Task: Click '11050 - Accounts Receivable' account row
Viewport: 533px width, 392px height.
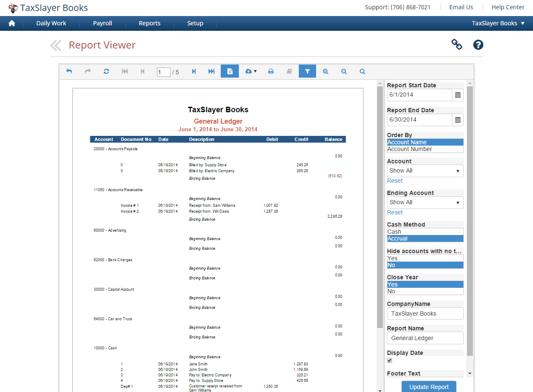Action: click(x=118, y=190)
